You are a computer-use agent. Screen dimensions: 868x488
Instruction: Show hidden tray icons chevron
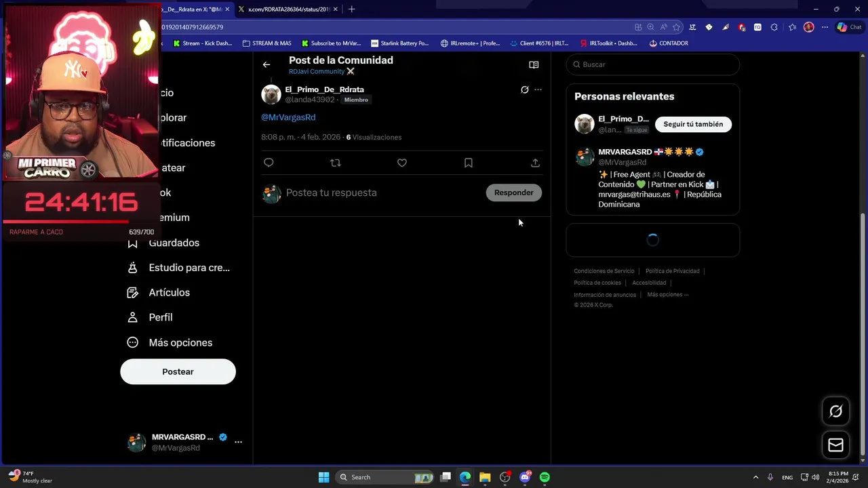[x=755, y=477]
